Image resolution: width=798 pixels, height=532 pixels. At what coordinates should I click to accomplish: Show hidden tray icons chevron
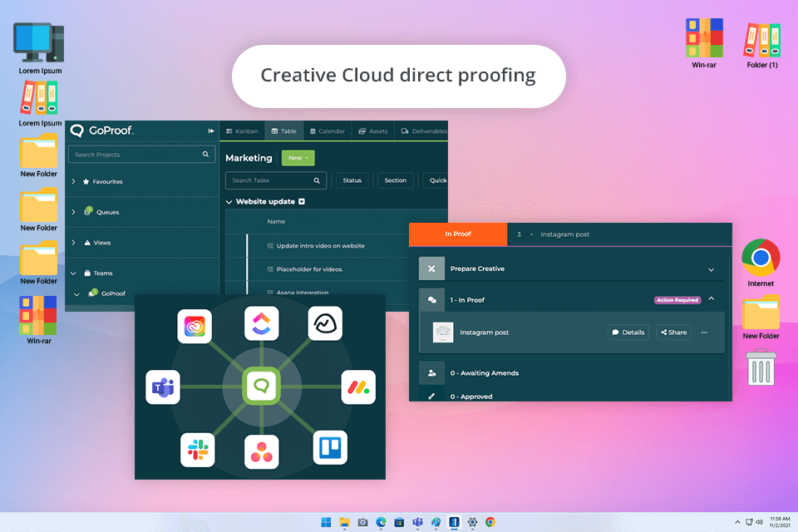(737, 522)
